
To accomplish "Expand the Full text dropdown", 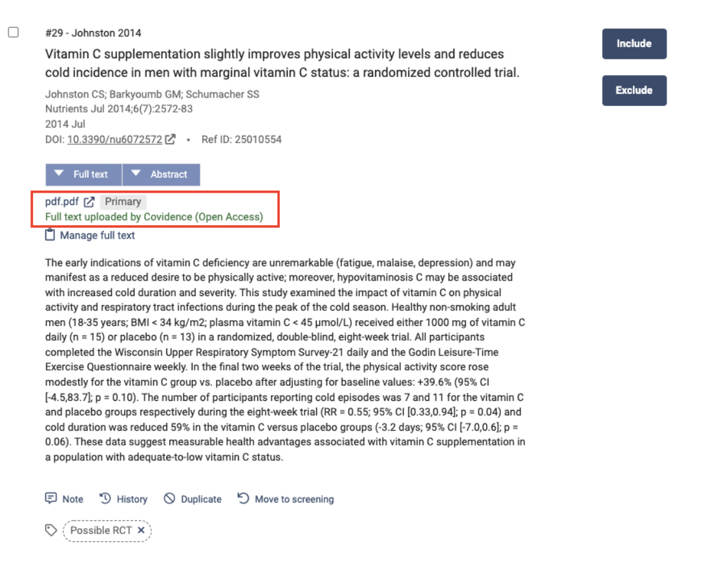I will (83, 175).
